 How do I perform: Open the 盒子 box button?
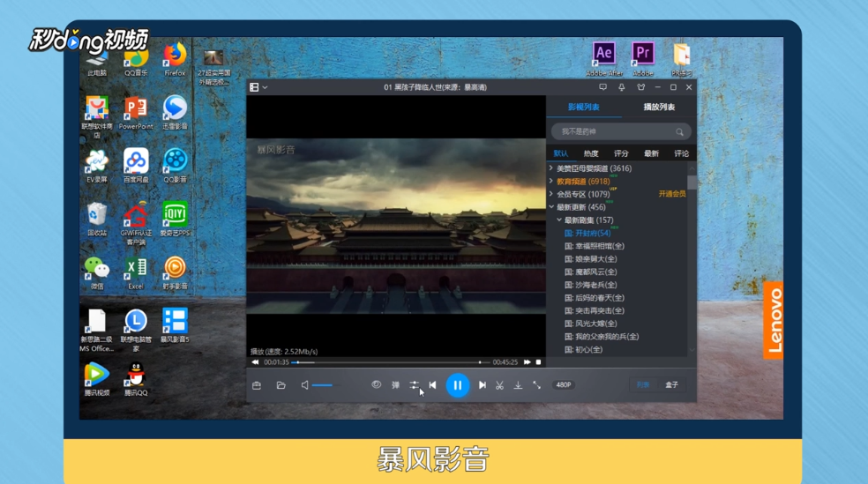pyautogui.click(x=671, y=385)
